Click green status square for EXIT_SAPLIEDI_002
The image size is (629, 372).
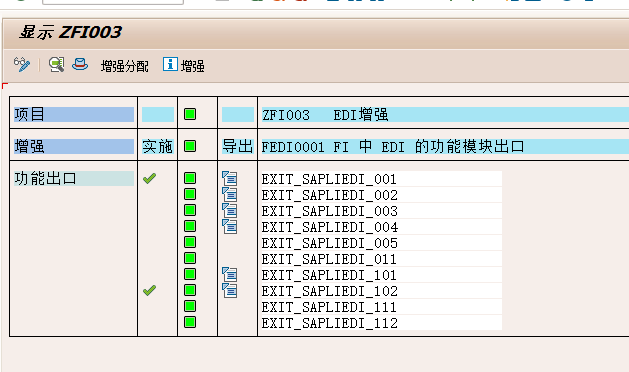[x=190, y=194]
